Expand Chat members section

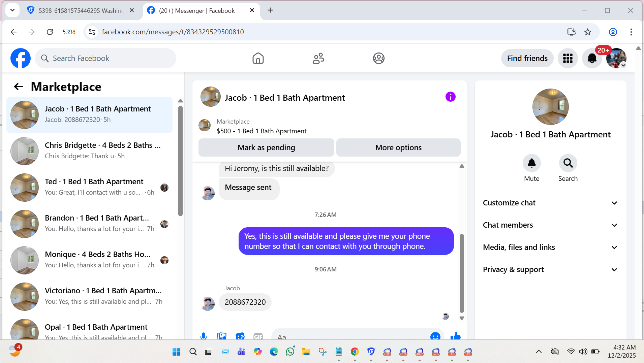pyautogui.click(x=550, y=225)
